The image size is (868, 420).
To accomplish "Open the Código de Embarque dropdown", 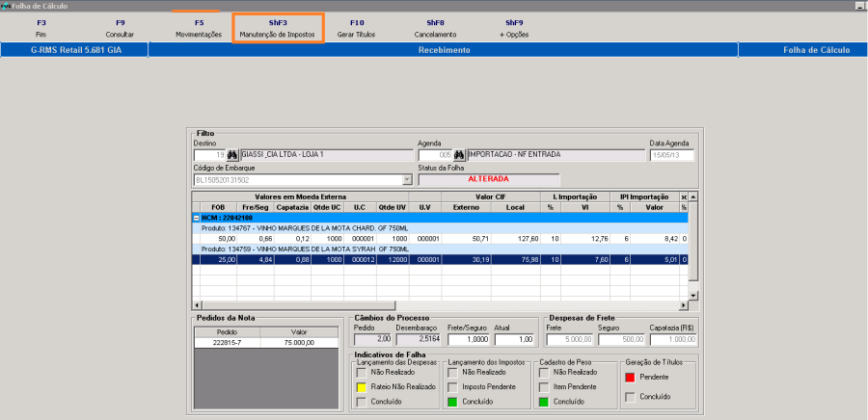I will point(407,179).
